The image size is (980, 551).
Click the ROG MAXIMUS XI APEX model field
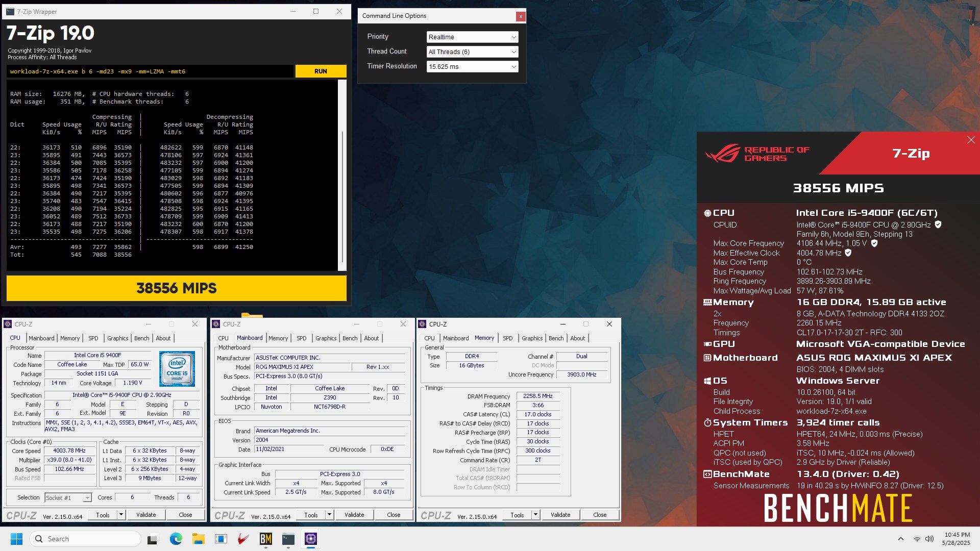(x=303, y=367)
